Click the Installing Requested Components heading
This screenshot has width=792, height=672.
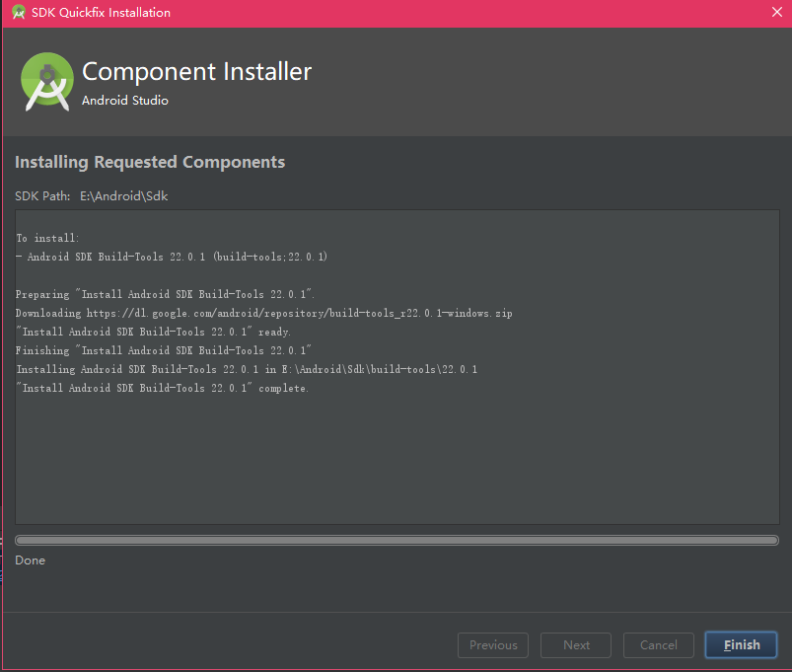click(150, 162)
